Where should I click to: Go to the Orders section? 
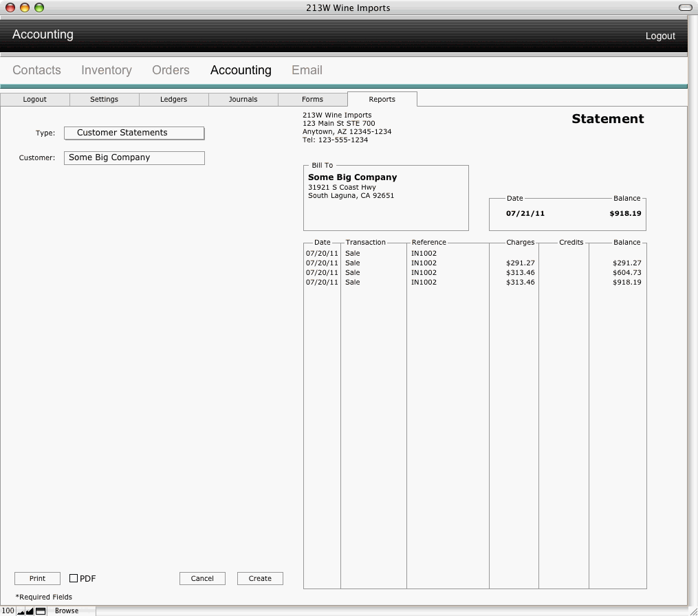[x=171, y=70]
